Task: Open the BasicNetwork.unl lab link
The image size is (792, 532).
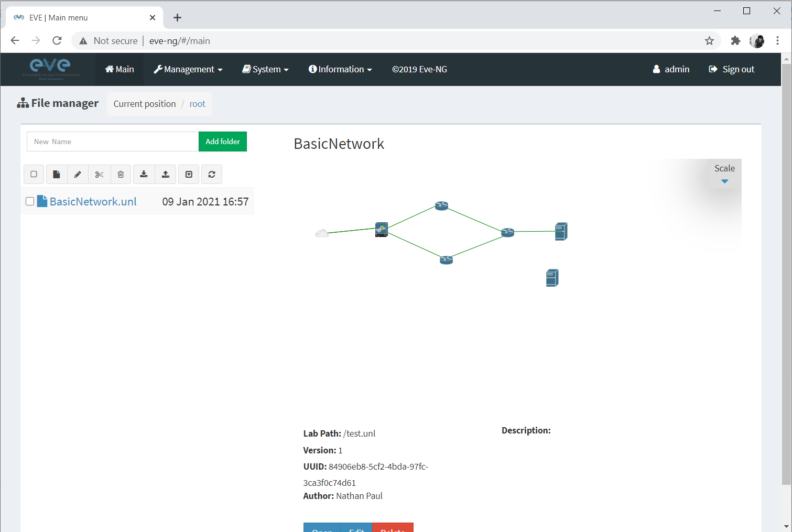Action: pos(92,201)
